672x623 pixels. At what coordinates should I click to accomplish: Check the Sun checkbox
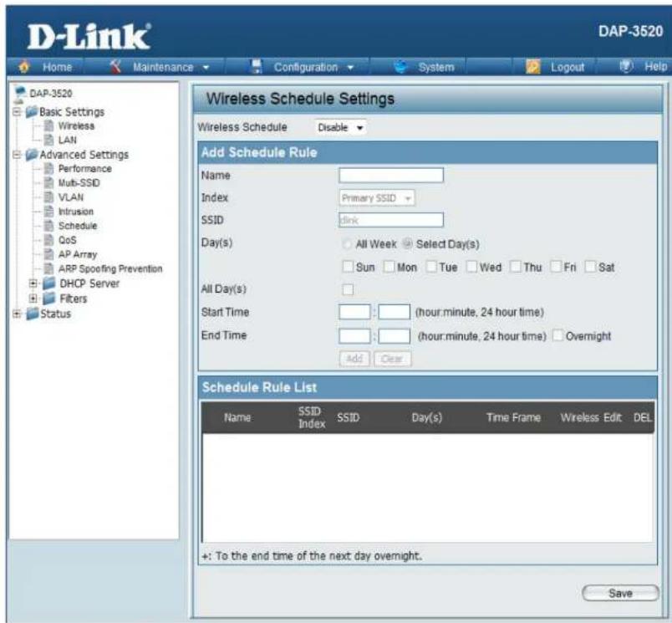(348, 267)
